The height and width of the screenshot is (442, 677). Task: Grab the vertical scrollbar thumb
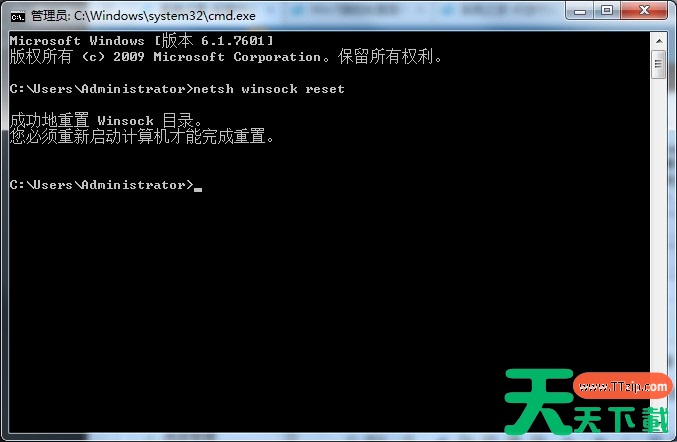[x=659, y=64]
